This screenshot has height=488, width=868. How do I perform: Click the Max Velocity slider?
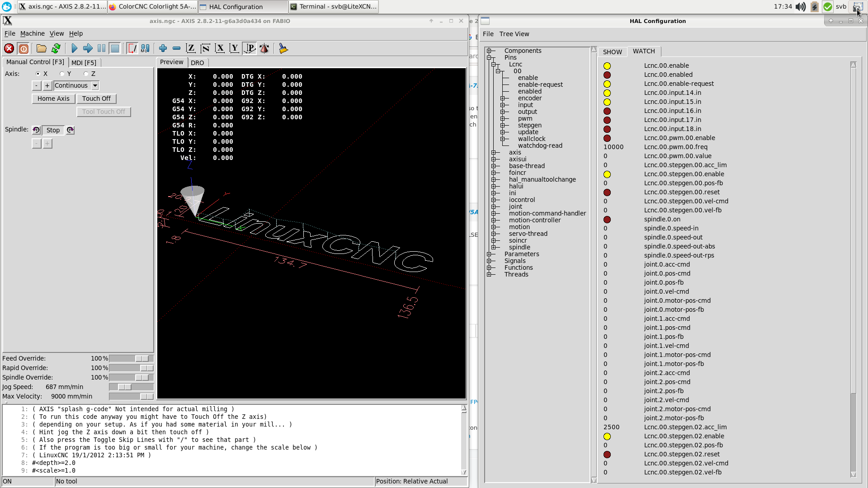point(131,396)
